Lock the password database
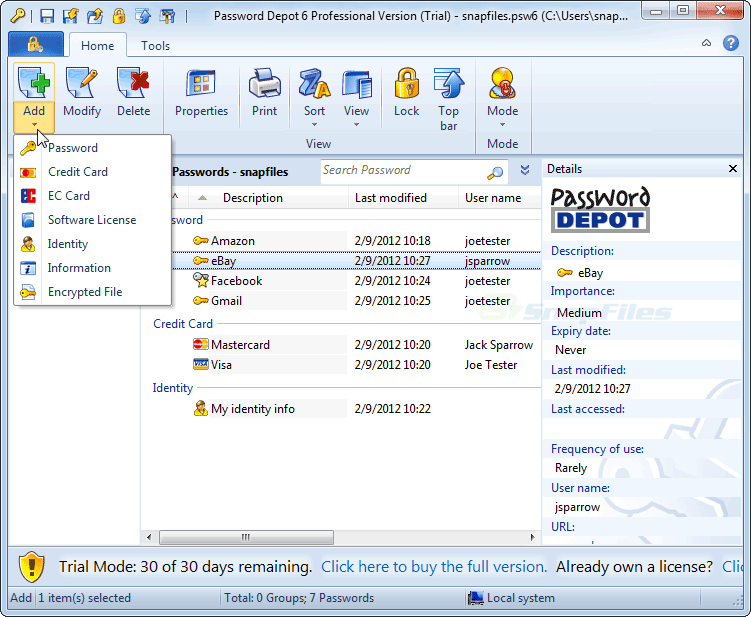Viewport: 751px width, 617px height. pyautogui.click(x=407, y=93)
